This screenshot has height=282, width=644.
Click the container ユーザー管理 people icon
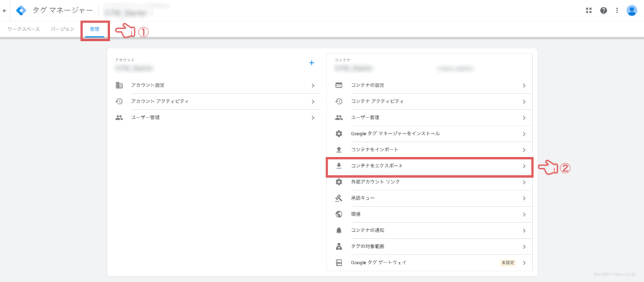coord(339,117)
